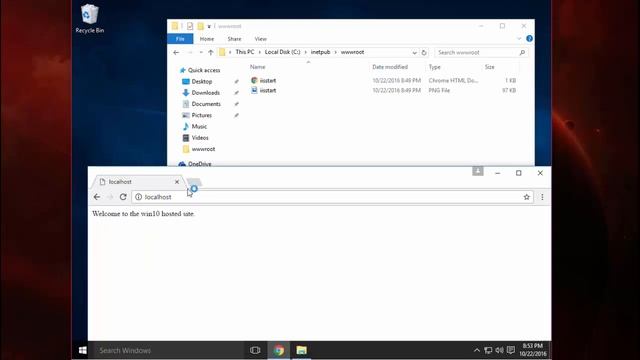Click Local Disk (C:) breadcrumb
Viewport: 640px width, 360px height.
[282, 52]
